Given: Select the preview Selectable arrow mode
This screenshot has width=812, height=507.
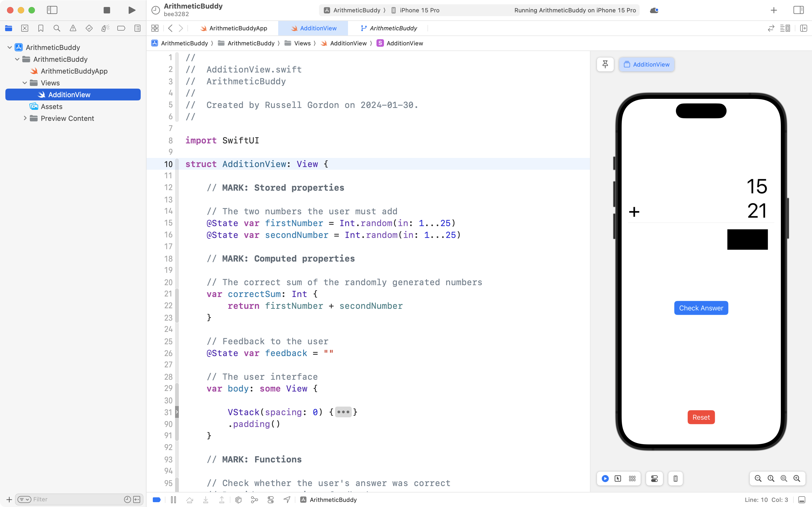Looking at the screenshot, I should point(618,479).
